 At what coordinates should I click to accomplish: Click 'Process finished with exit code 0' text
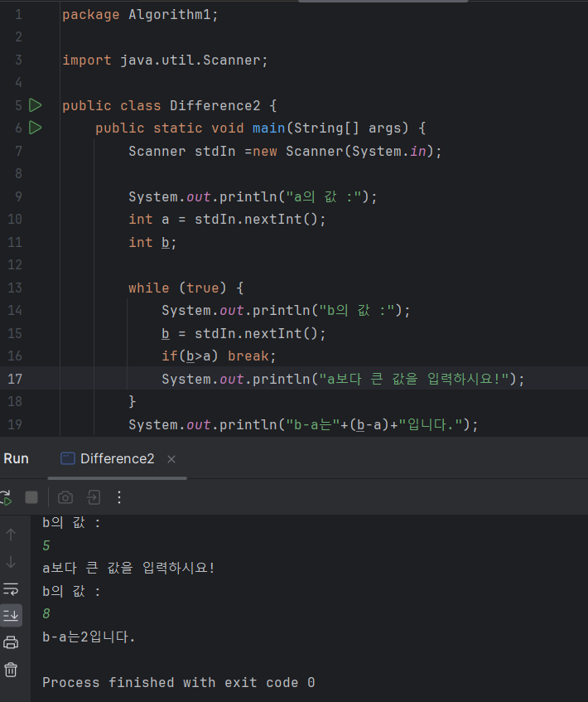click(x=179, y=682)
